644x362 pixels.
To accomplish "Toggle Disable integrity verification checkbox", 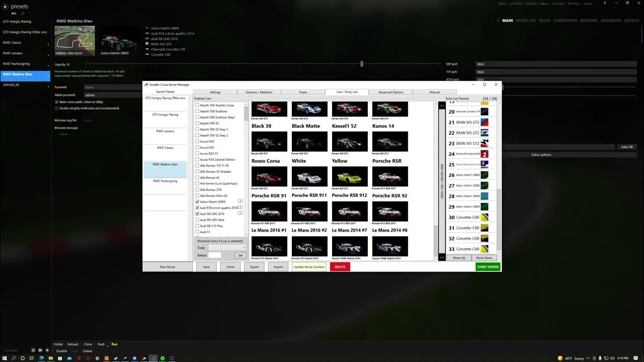I will [56, 108].
